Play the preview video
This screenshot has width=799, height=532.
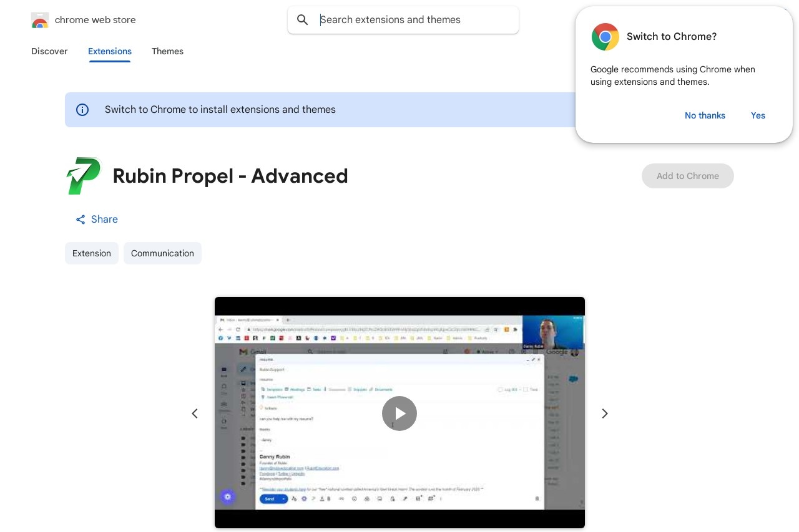(x=399, y=414)
